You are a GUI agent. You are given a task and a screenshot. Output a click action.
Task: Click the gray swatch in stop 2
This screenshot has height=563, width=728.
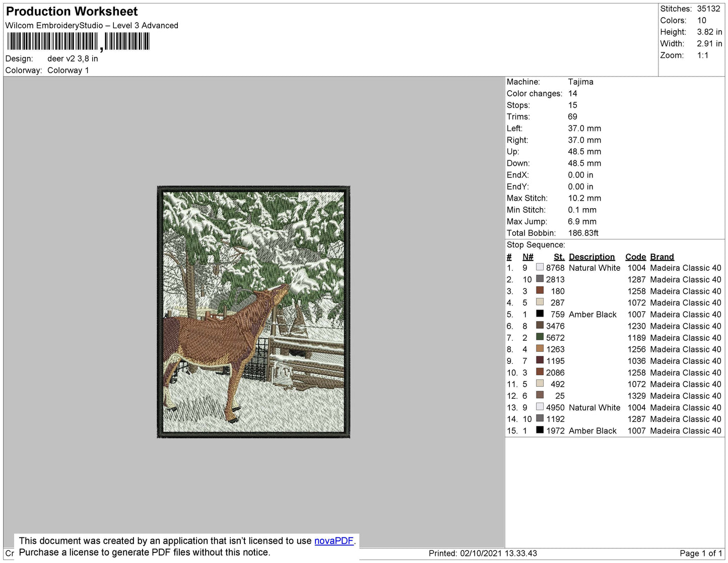pos(540,279)
